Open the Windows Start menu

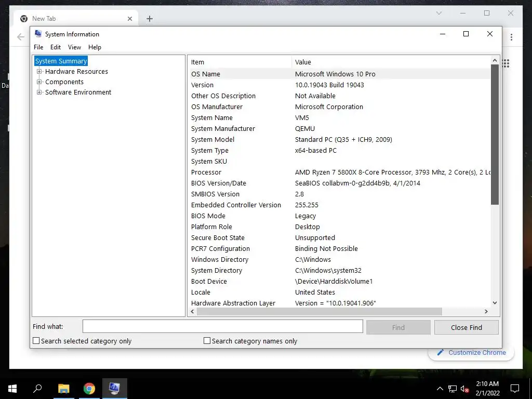coord(12,389)
